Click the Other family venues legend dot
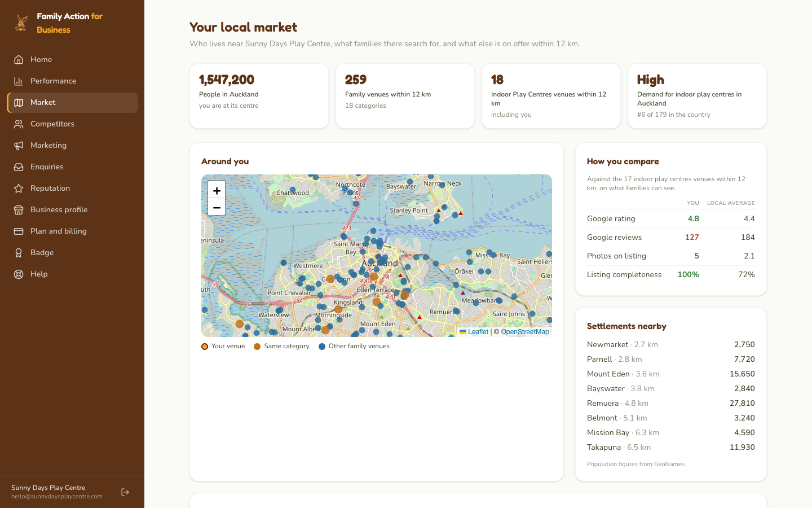Image resolution: width=812 pixels, height=508 pixels. click(322, 347)
